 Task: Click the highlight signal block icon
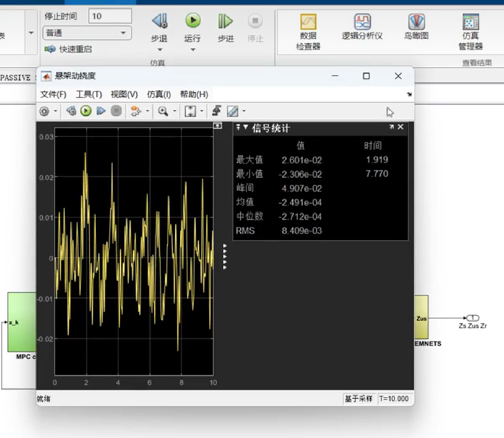click(x=136, y=111)
